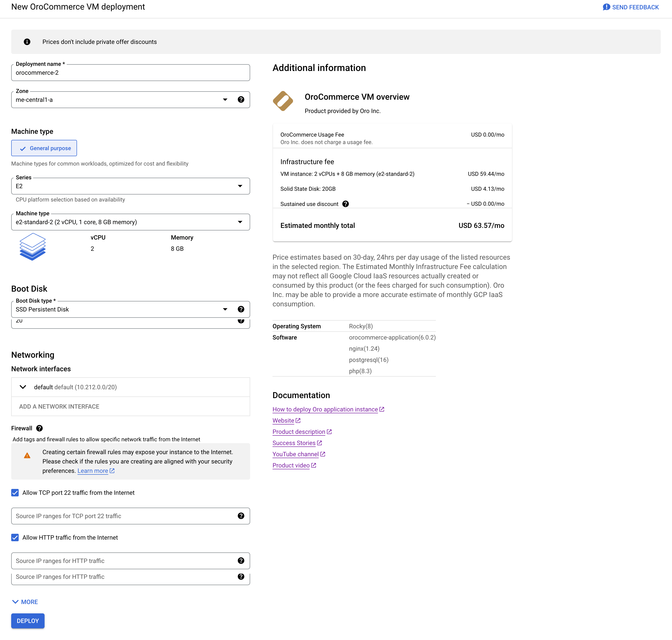The width and height of the screenshot is (672, 640).
Task: Select General purpose machine type chip
Action: 44,148
